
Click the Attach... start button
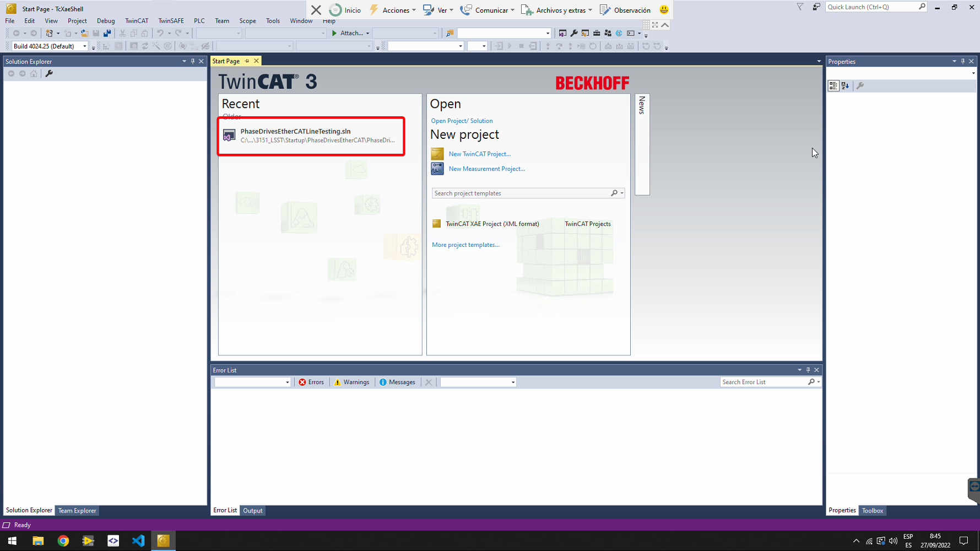point(347,33)
